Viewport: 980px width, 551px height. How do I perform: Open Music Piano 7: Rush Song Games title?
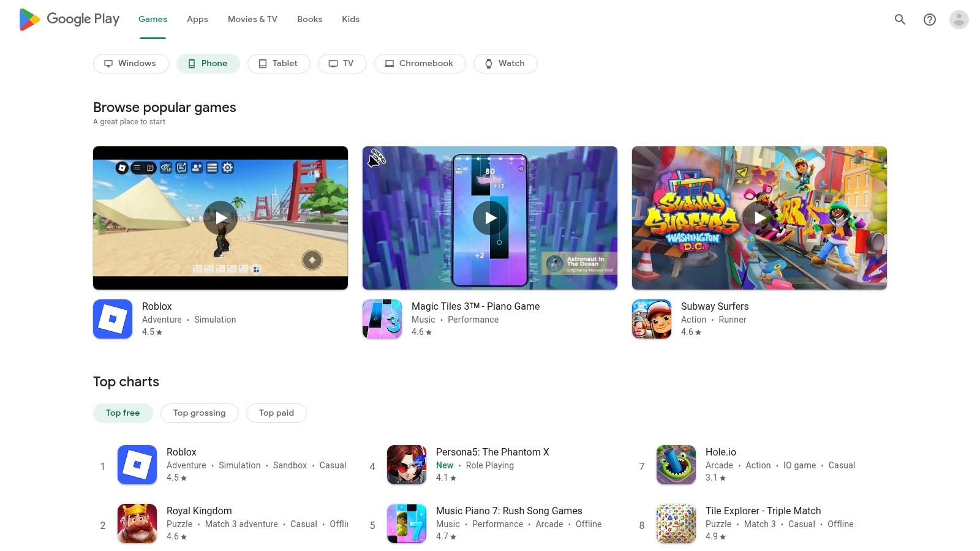[x=509, y=511]
